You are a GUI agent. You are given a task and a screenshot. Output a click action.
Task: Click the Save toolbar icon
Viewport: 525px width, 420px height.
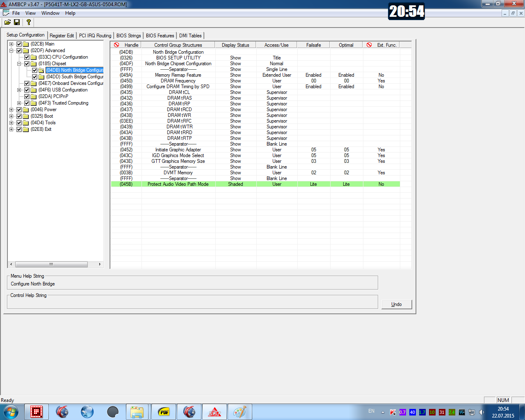click(x=17, y=22)
